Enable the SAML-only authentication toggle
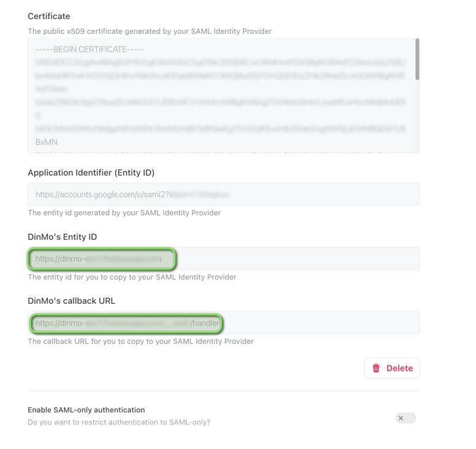 click(406, 418)
